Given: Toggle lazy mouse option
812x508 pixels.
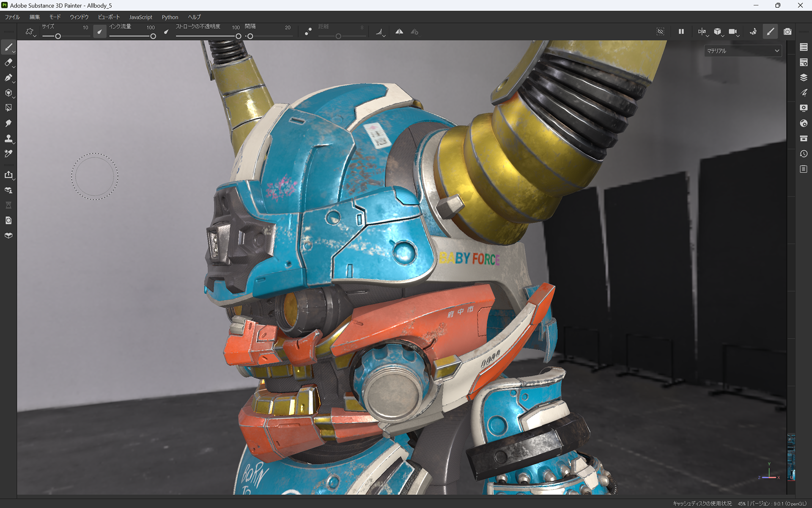Looking at the screenshot, I should (308, 32).
